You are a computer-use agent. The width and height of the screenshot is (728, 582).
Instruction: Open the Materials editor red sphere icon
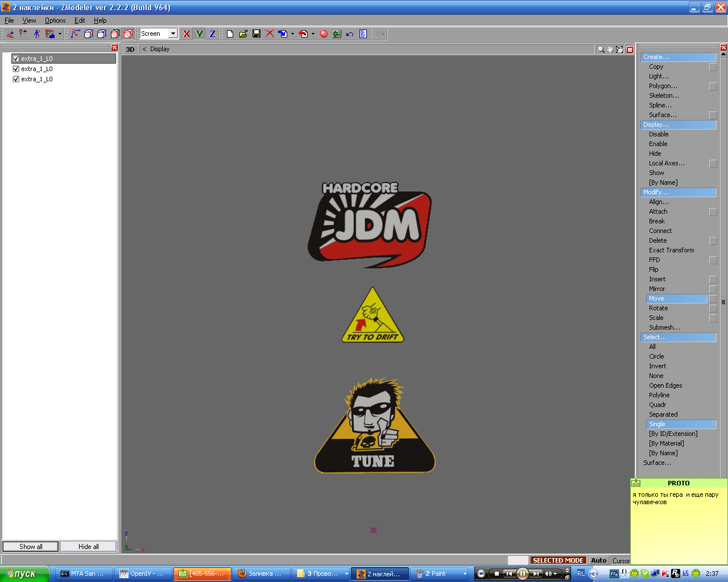pyautogui.click(x=324, y=34)
